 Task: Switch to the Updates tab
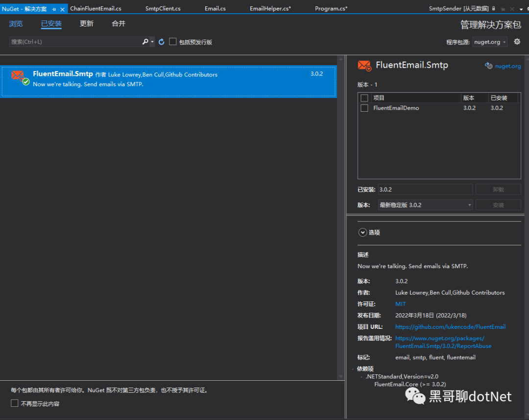coord(87,24)
